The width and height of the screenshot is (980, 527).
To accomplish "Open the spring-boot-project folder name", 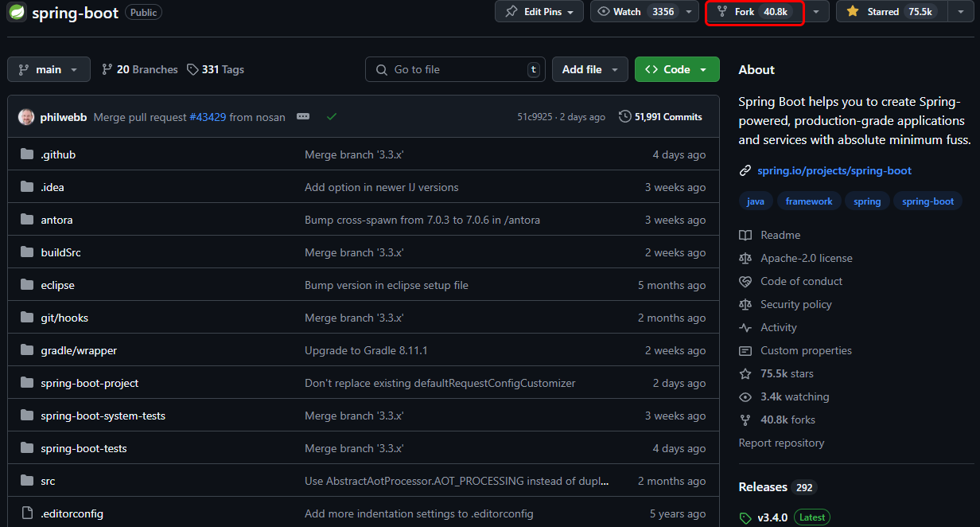I will click(x=90, y=383).
